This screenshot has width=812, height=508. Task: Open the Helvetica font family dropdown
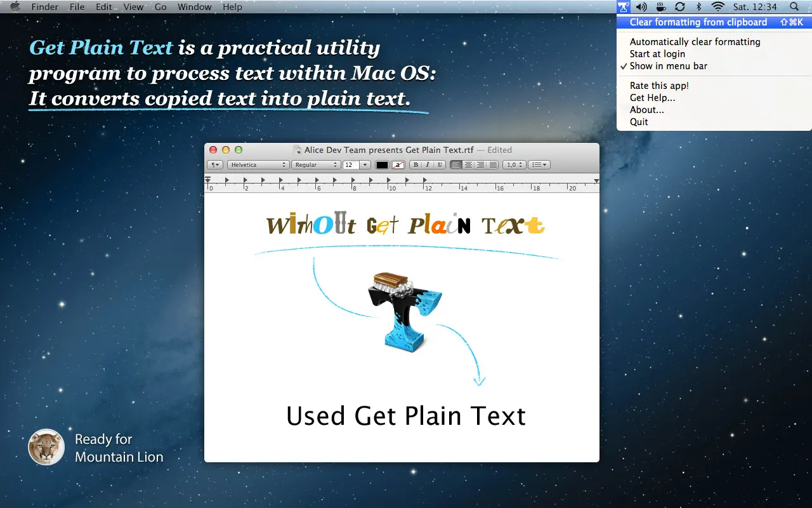(258, 164)
